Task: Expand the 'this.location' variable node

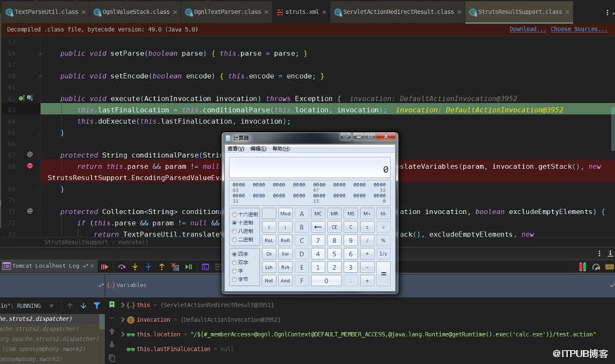Action: pyautogui.click(x=123, y=334)
